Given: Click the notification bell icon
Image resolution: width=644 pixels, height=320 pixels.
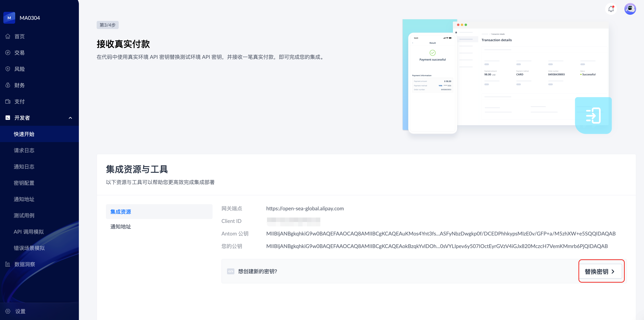Looking at the screenshot, I should click(611, 9).
